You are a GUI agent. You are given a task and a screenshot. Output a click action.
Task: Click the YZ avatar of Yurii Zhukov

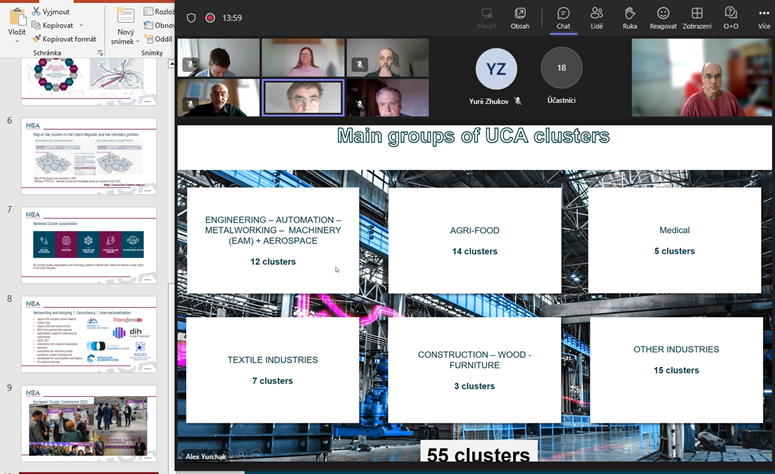click(x=496, y=69)
